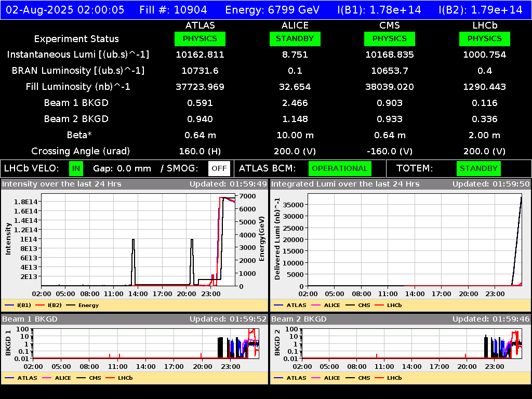Click Updated: 01:59:46 timestamp on Beam 2 chart
The height and width of the screenshot is (399, 532).
coord(491,319)
